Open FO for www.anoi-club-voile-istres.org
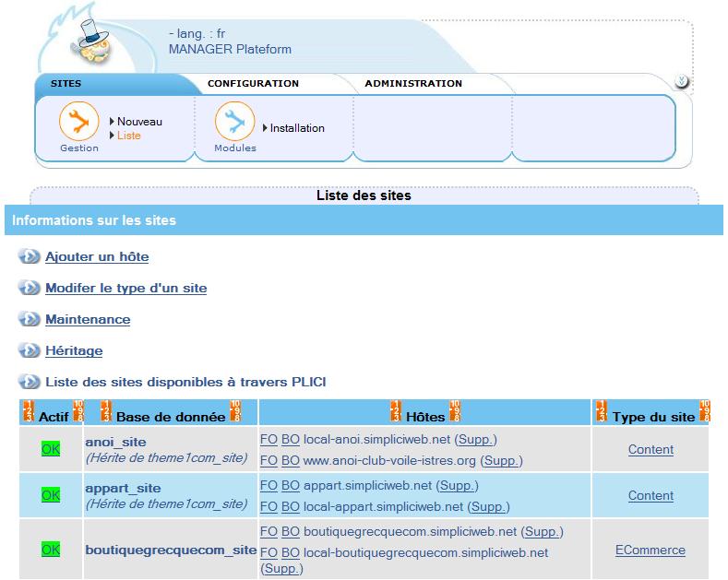The image size is (728, 580). (x=269, y=461)
